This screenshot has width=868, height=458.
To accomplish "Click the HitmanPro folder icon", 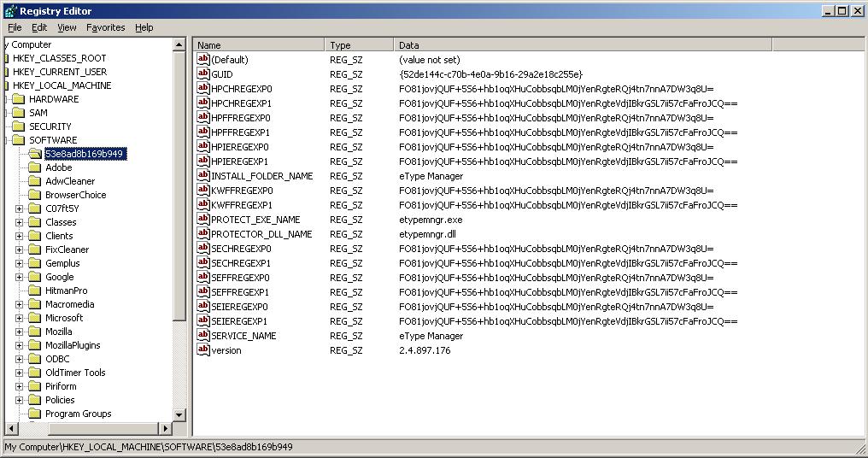I will pos(34,291).
